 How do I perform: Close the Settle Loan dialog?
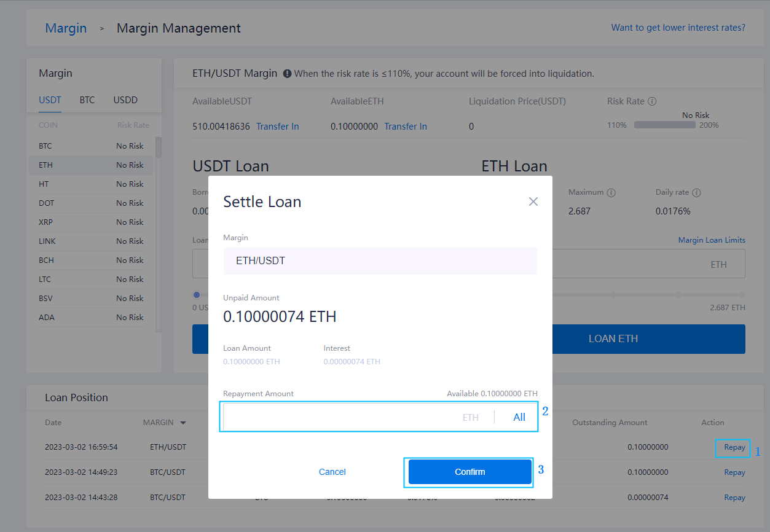[533, 201]
